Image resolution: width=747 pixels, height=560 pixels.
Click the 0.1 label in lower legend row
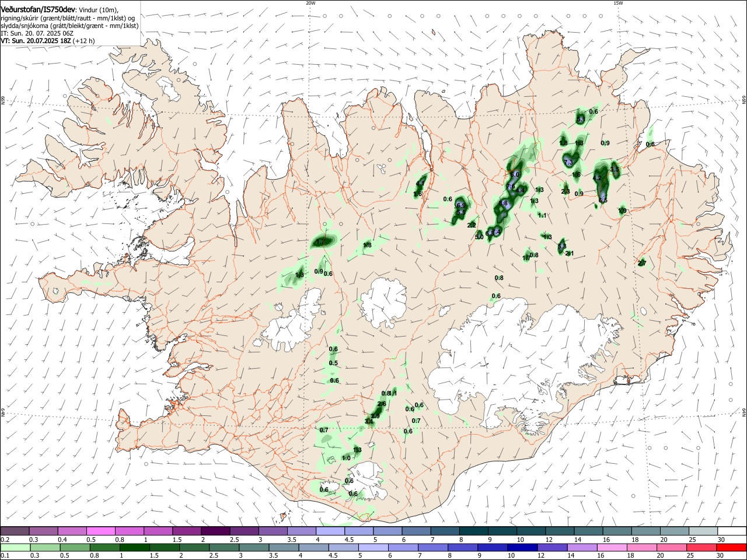click(x=5, y=555)
